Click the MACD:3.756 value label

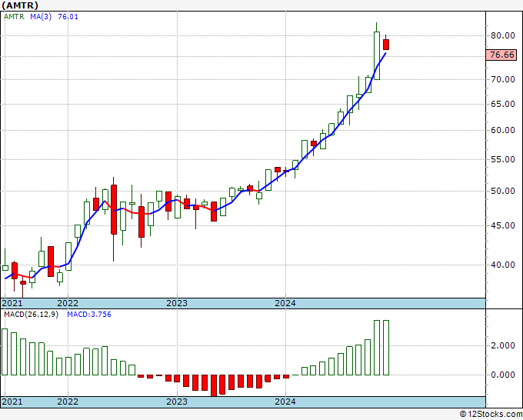coord(89,315)
